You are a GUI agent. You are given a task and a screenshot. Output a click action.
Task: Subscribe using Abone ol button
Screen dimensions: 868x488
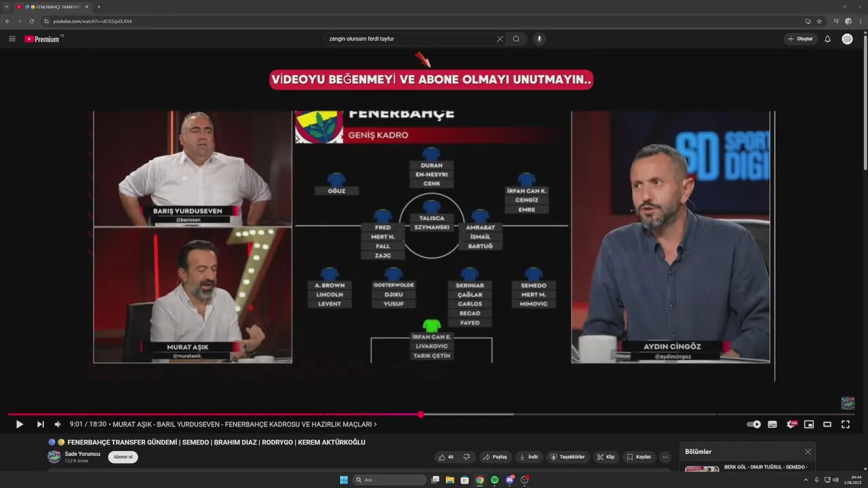click(x=123, y=457)
